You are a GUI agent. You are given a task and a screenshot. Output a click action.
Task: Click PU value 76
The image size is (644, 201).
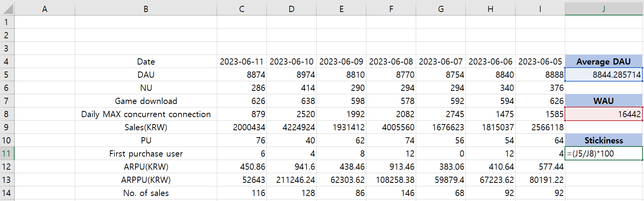(242, 140)
